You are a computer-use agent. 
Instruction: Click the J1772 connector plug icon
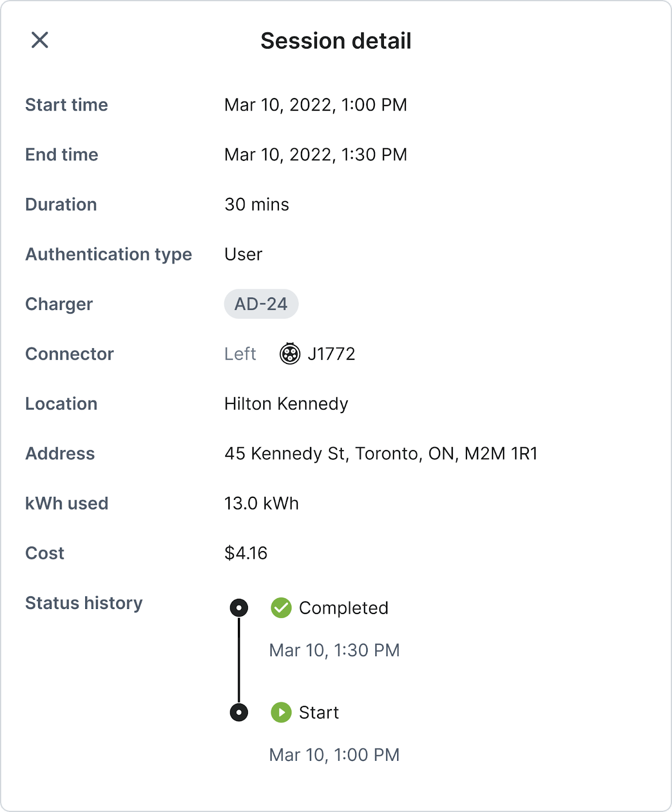(290, 354)
